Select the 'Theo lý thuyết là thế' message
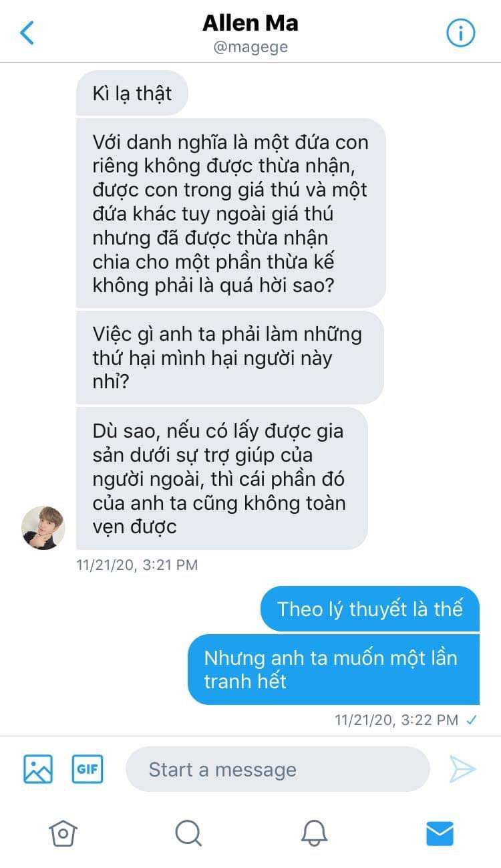501x868 pixels. tap(370, 609)
